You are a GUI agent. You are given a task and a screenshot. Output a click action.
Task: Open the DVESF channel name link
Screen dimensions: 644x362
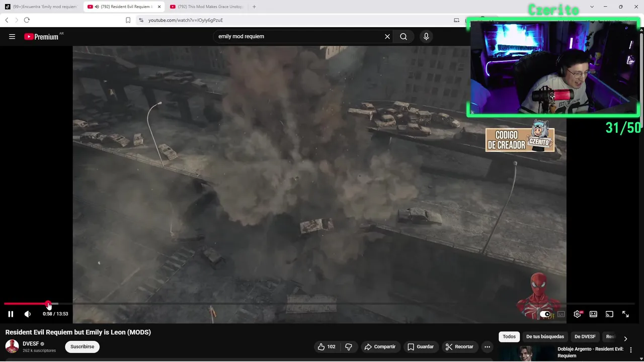click(31, 344)
